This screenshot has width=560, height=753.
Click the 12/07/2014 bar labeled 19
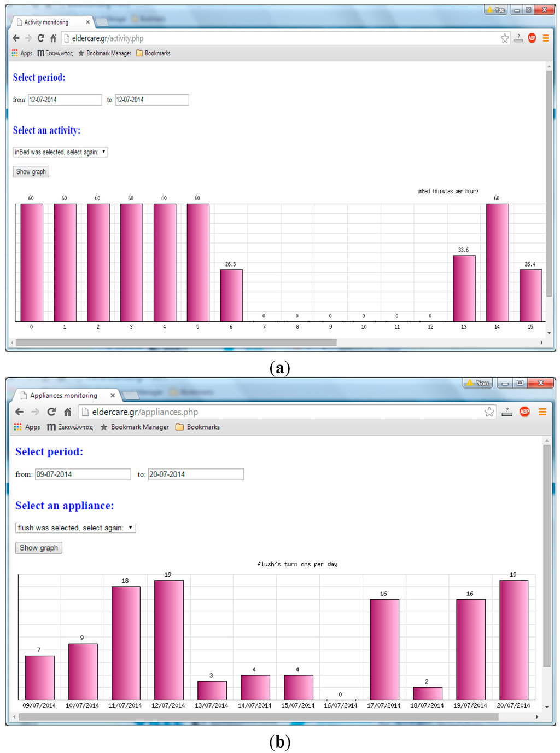pyautogui.click(x=169, y=640)
